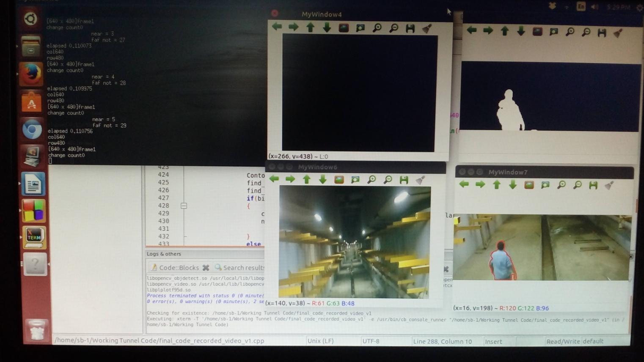
Task: Click the right arrow in MyWindow7 toolbar
Action: point(480,184)
